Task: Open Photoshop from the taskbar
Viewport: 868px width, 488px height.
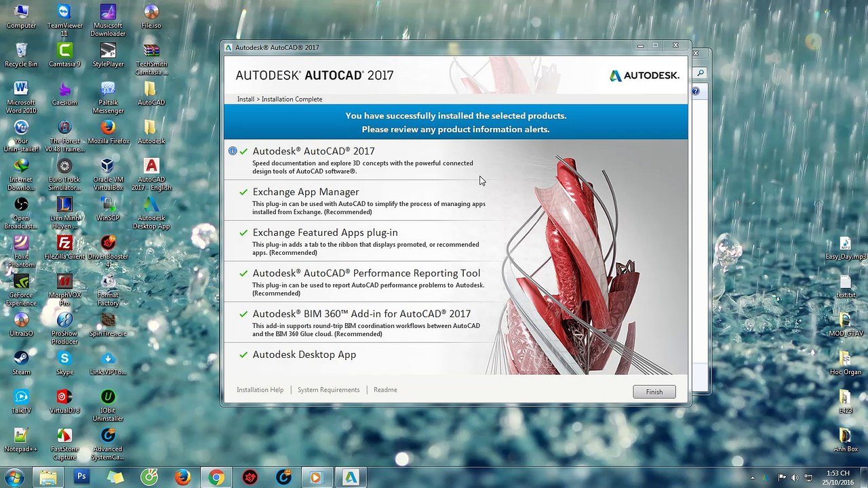Action: tap(81, 477)
